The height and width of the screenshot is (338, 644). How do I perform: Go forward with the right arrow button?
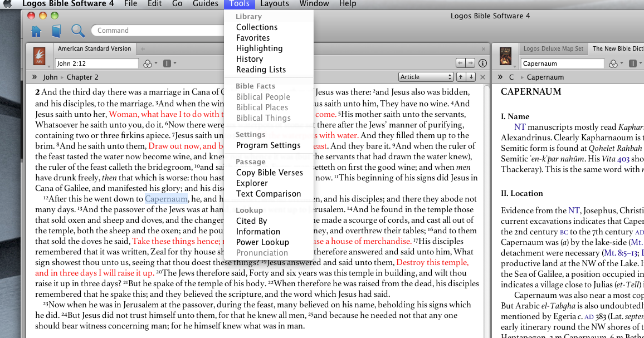click(x=470, y=63)
